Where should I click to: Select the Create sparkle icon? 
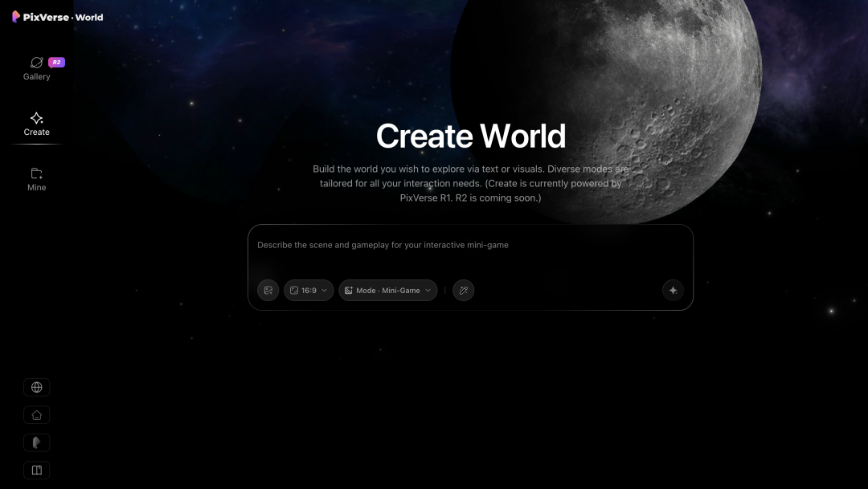[36, 118]
